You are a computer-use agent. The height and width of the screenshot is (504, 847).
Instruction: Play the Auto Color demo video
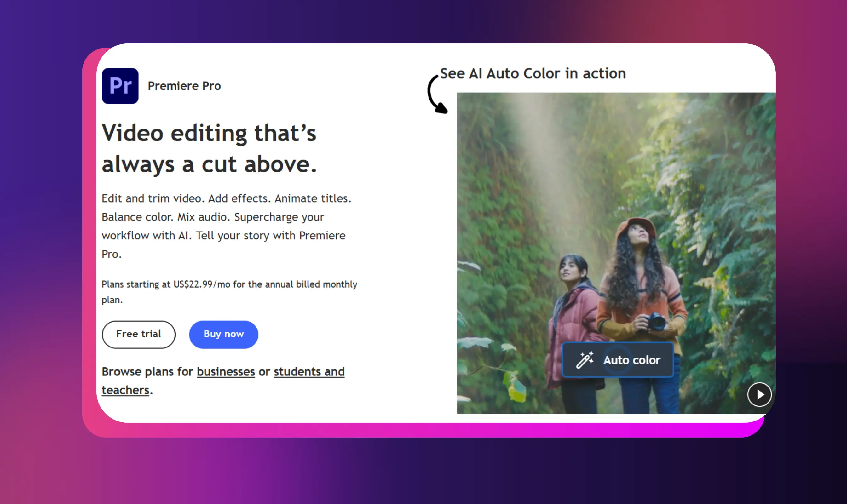point(759,395)
